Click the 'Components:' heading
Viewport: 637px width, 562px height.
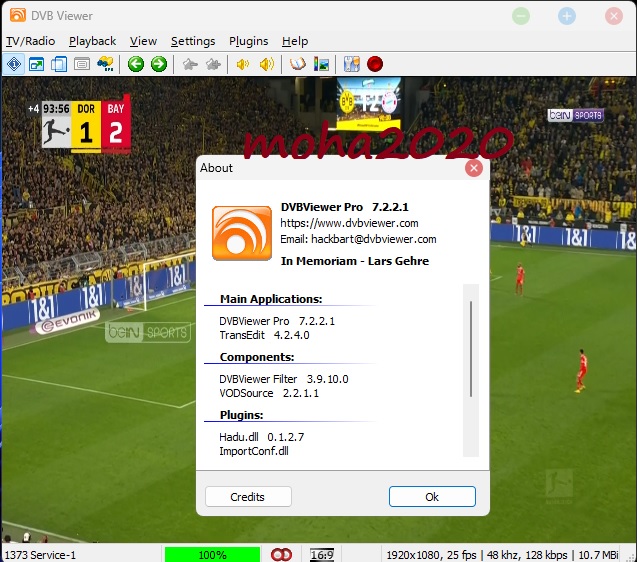[x=257, y=357]
